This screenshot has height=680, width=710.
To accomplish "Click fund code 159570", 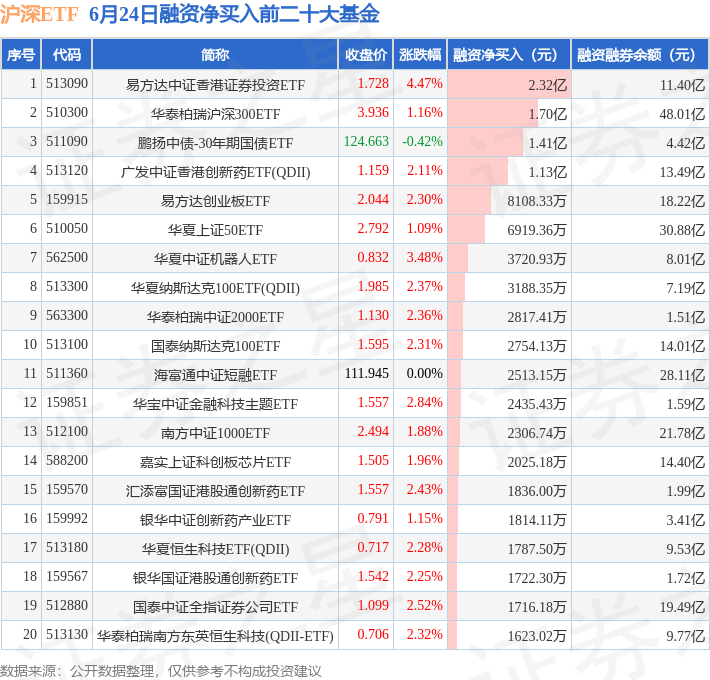I will click(67, 489).
